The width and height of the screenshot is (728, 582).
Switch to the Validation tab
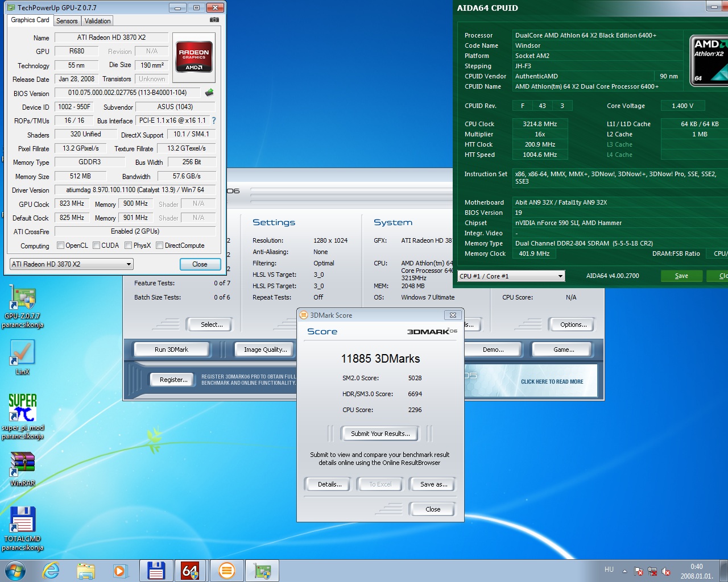pyautogui.click(x=98, y=21)
